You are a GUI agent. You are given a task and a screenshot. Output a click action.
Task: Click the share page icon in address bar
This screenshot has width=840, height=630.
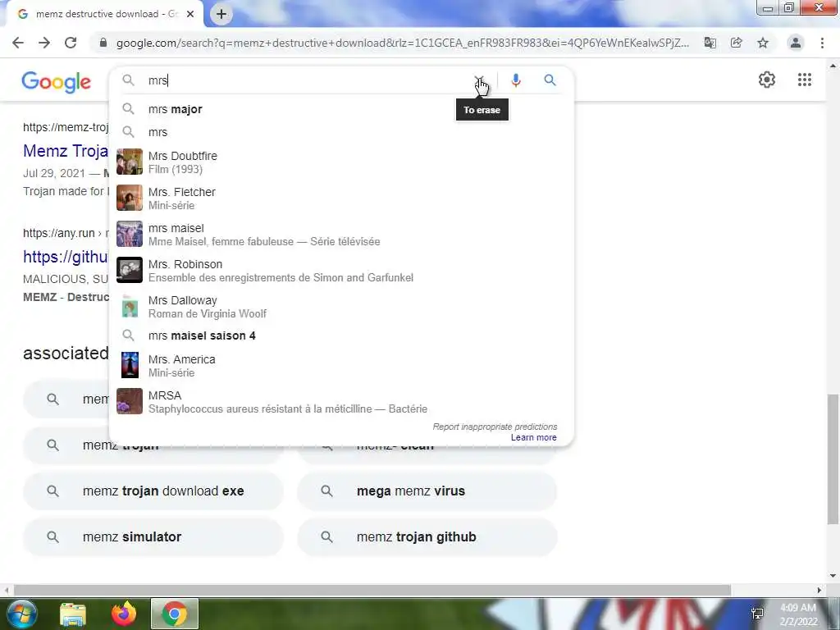[737, 43]
